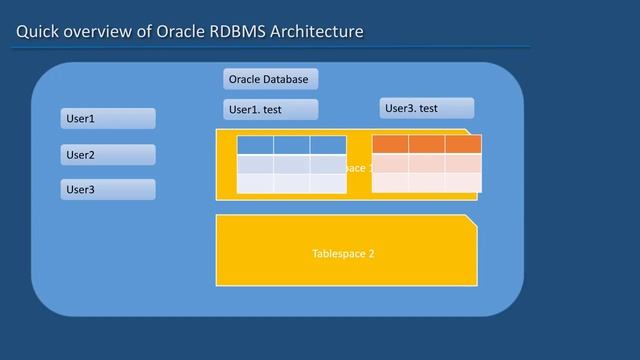Click the slide title about Oracle RDBMS Architecture
Image resolution: width=640 pixels, height=360 pixels.
point(189,32)
